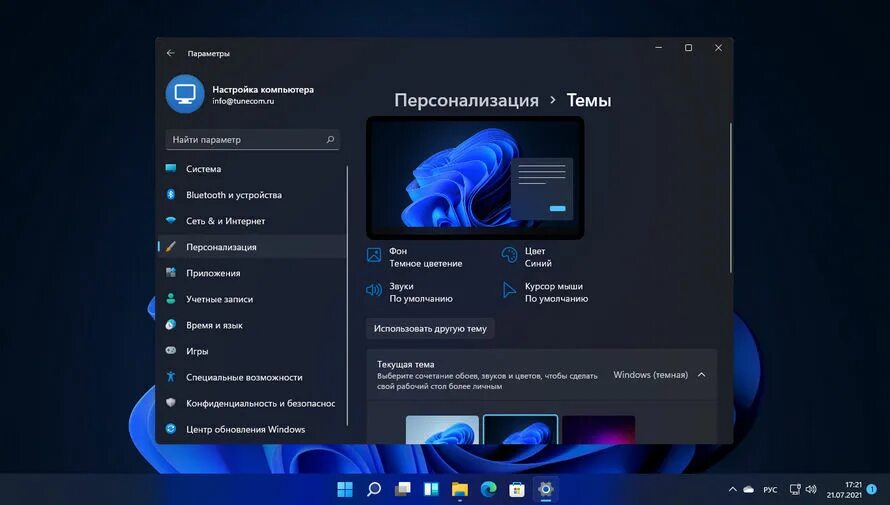
Task: Navigate to Время и язык
Action: (x=251, y=325)
